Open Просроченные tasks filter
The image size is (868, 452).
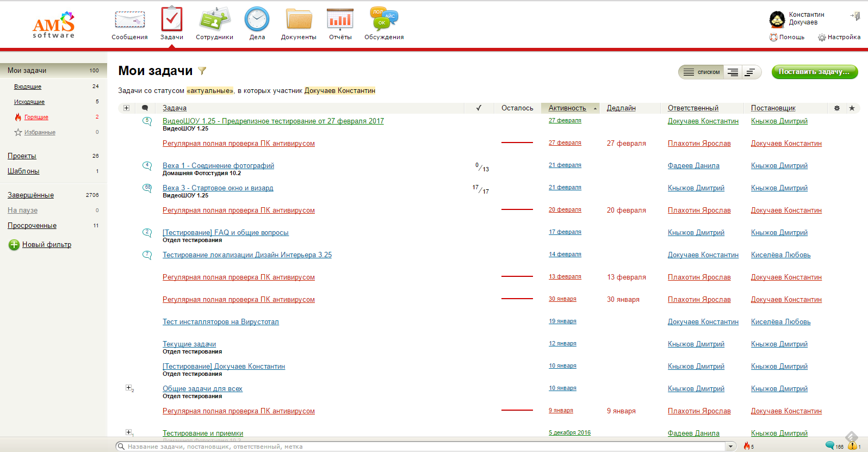pos(32,225)
